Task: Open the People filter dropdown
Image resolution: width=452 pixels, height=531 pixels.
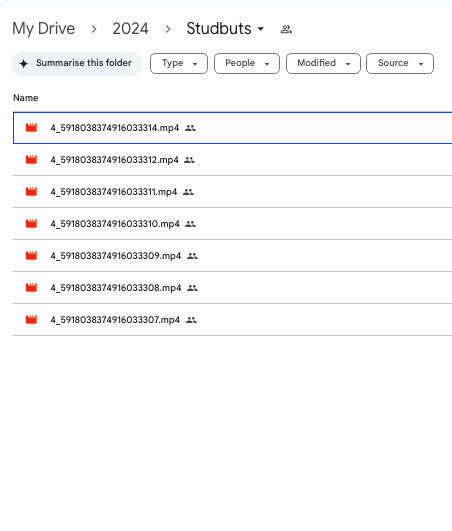Action: (x=247, y=63)
